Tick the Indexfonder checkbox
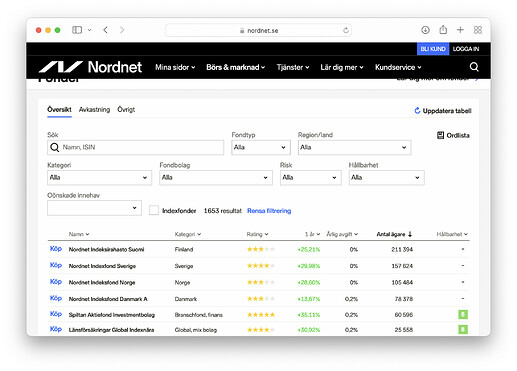 154,210
